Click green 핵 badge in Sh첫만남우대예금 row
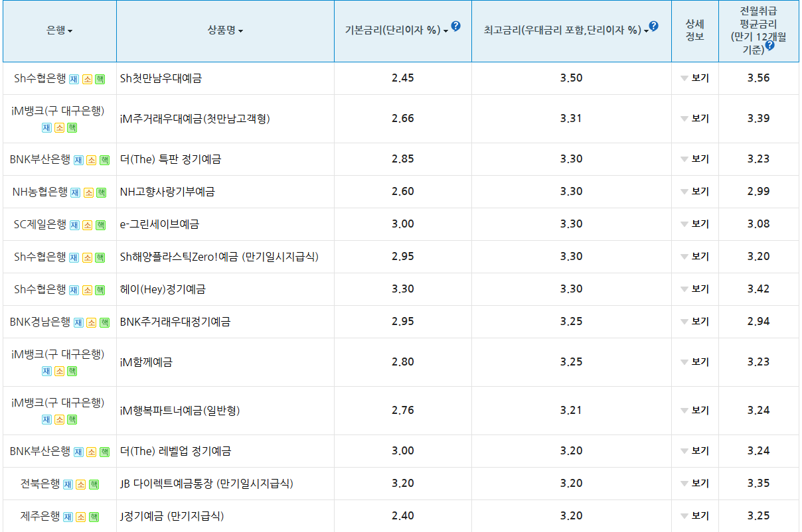 [x=100, y=79]
